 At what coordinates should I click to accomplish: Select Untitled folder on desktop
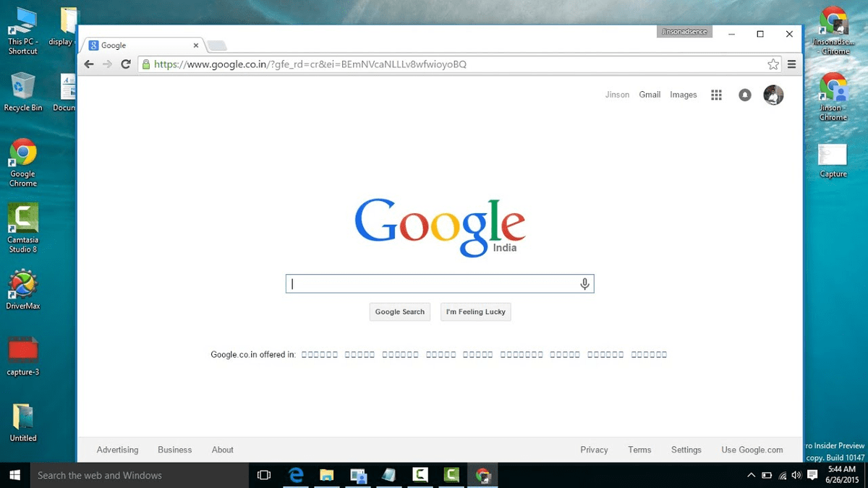[22, 423]
